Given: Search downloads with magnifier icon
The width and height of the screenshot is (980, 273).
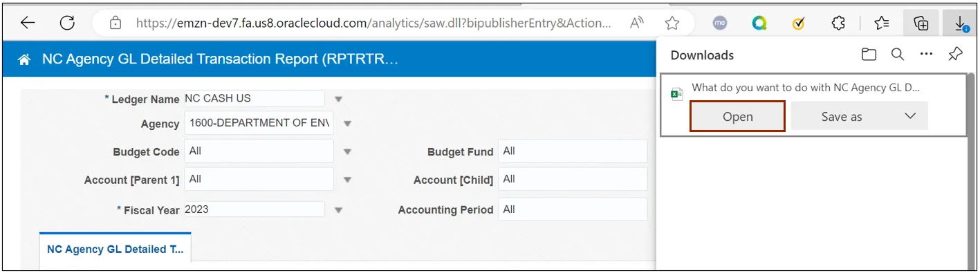Looking at the screenshot, I should pos(898,54).
